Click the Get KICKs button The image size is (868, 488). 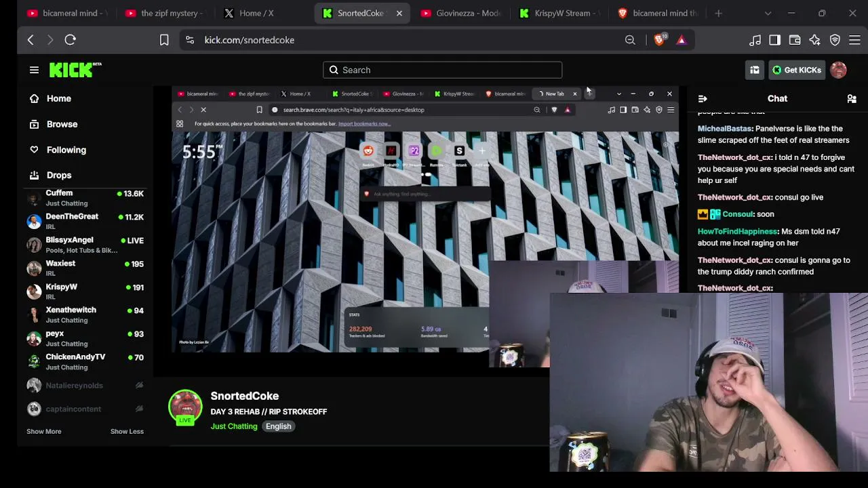point(797,70)
